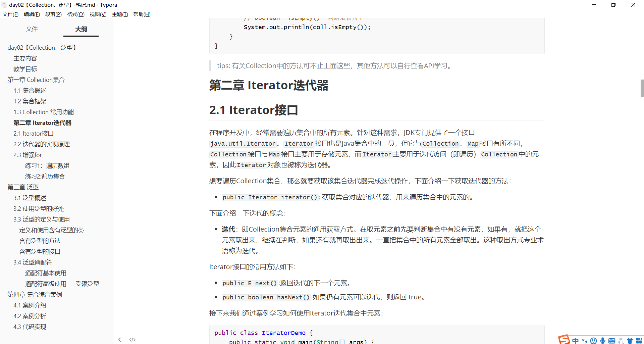Select 第三章 泛型 in the outline
This screenshot has height=344, width=644.
22,187
